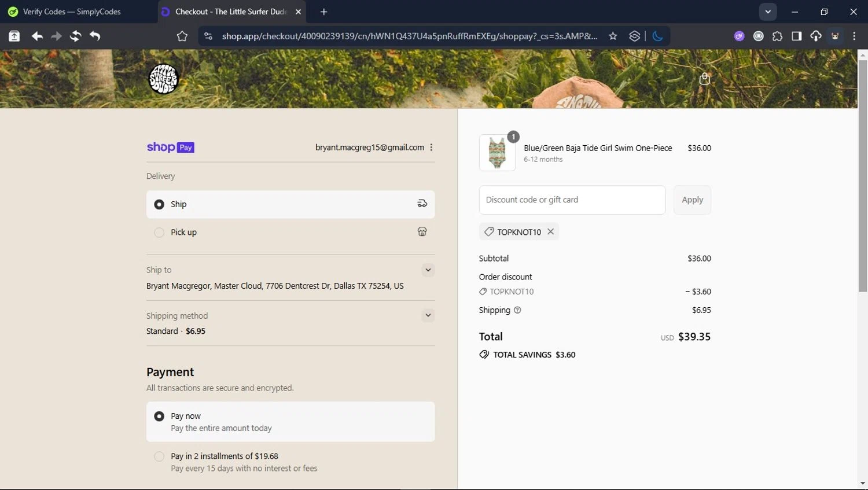The image size is (868, 490).
Task: Click the bryant.macgreg15@gmail.com email text
Action: (370, 148)
